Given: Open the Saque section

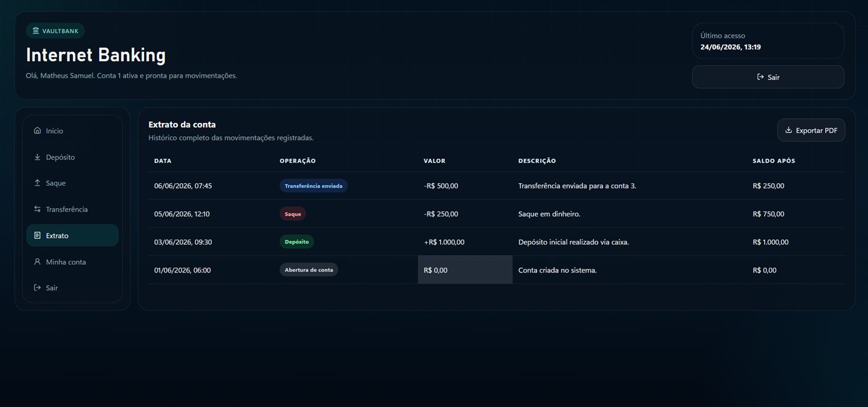Looking at the screenshot, I should click(72, 183).
